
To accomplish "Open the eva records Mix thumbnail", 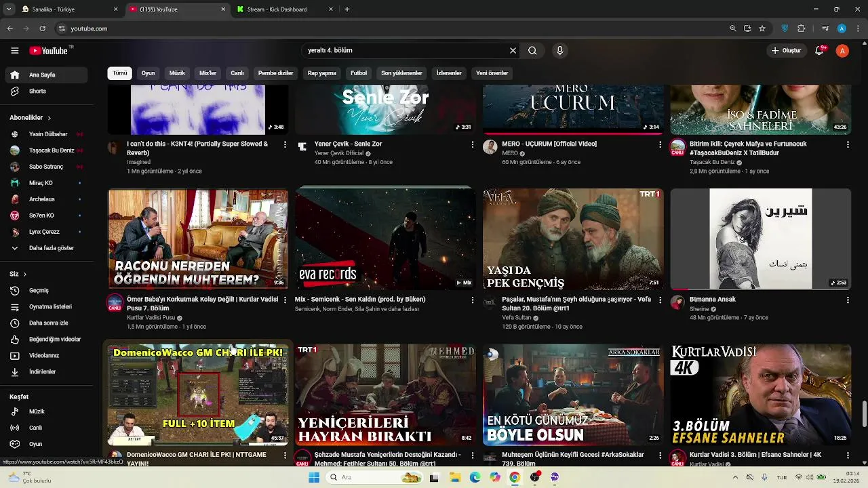I will point(385,239).
